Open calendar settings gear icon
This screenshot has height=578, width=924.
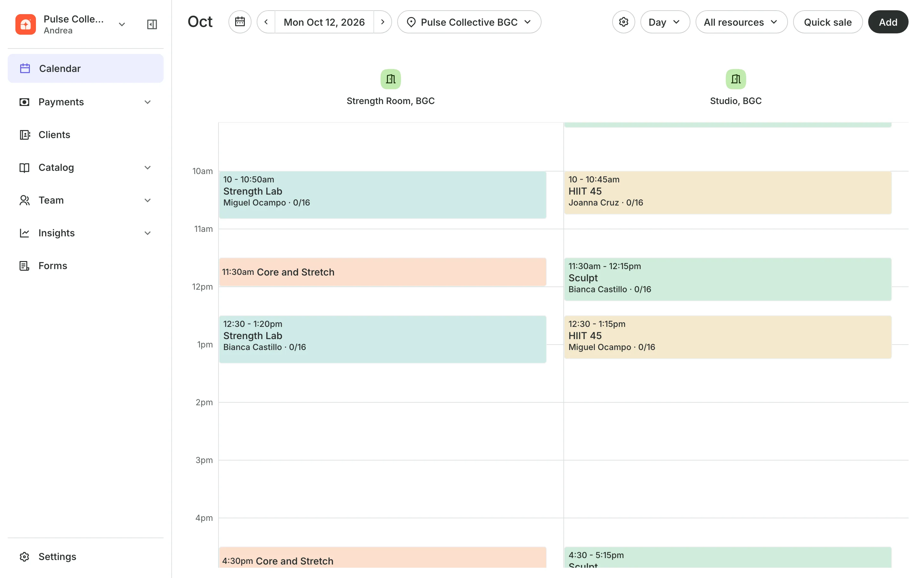click(623, 22)
